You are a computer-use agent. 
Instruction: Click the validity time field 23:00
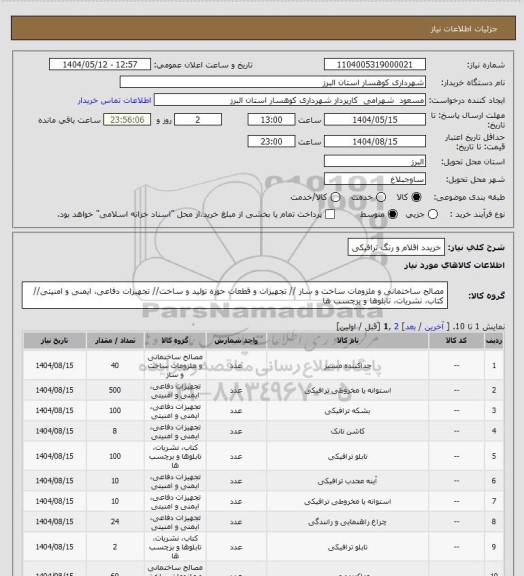(271, 141)
